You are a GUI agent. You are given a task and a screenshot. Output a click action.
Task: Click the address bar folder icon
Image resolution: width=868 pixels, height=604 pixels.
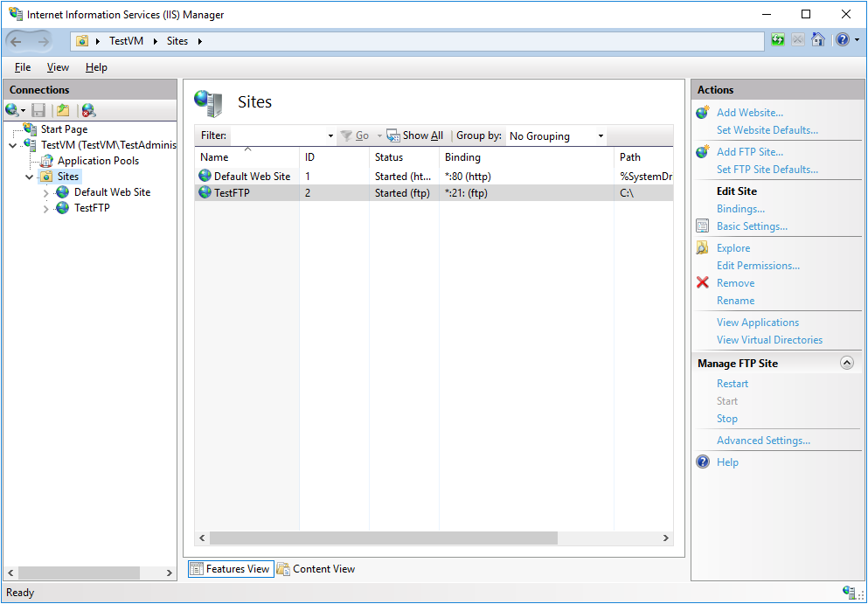click(x=82, y=41)
